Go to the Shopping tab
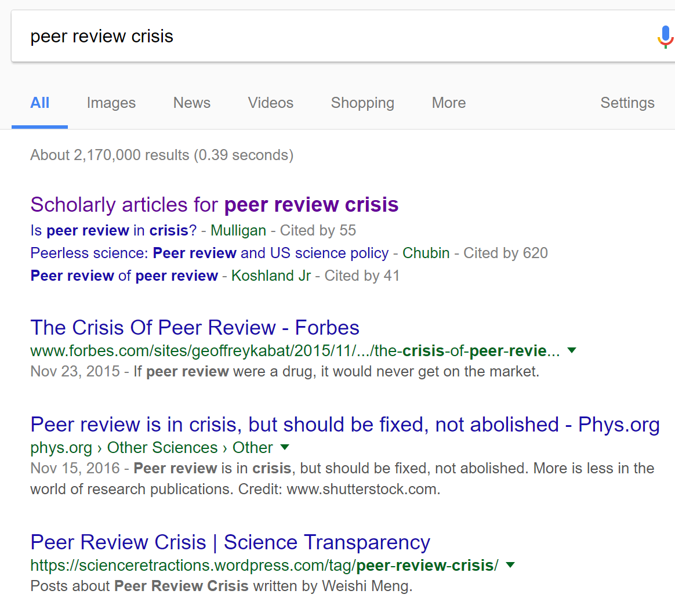675x616 pixels. coord(362,103)
